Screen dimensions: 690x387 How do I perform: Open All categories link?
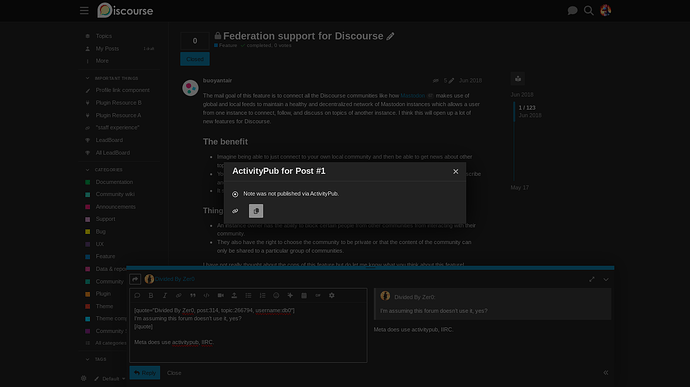110,343
